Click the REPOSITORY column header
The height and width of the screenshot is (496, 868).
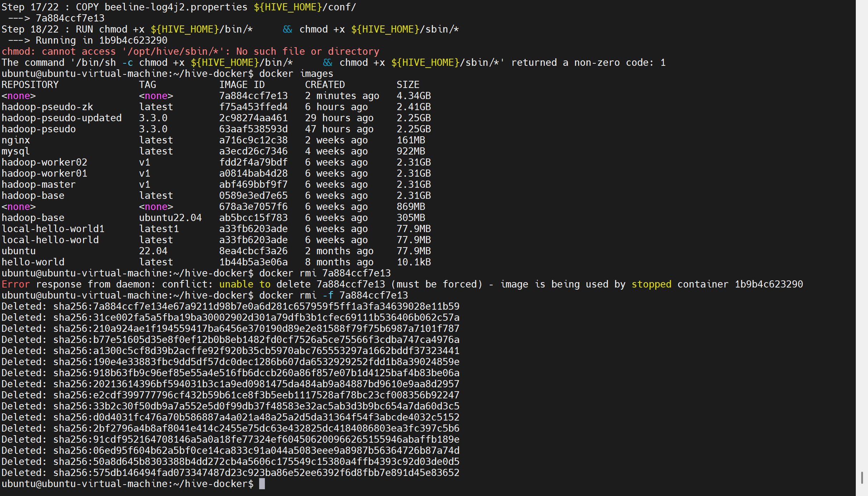point(30,85)
